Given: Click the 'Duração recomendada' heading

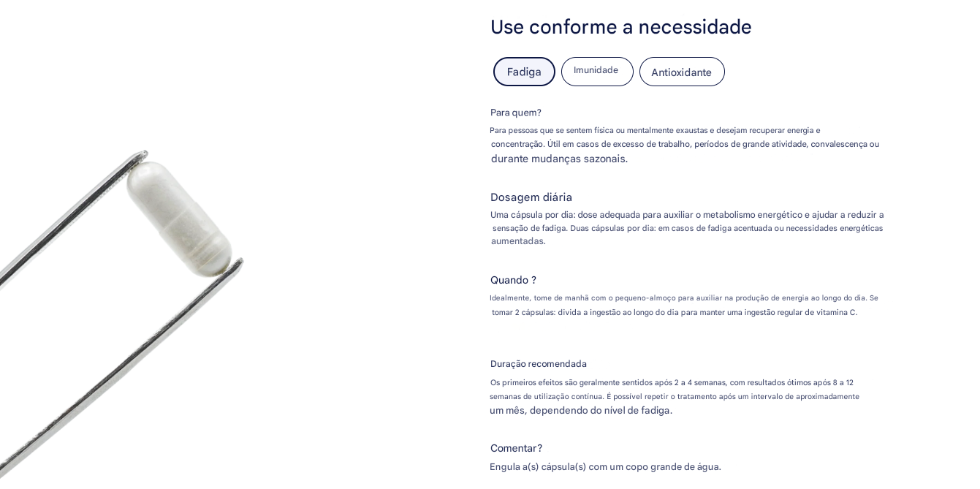Looking at the screenshot, I should pyautogui.click(x=539, y=364).
